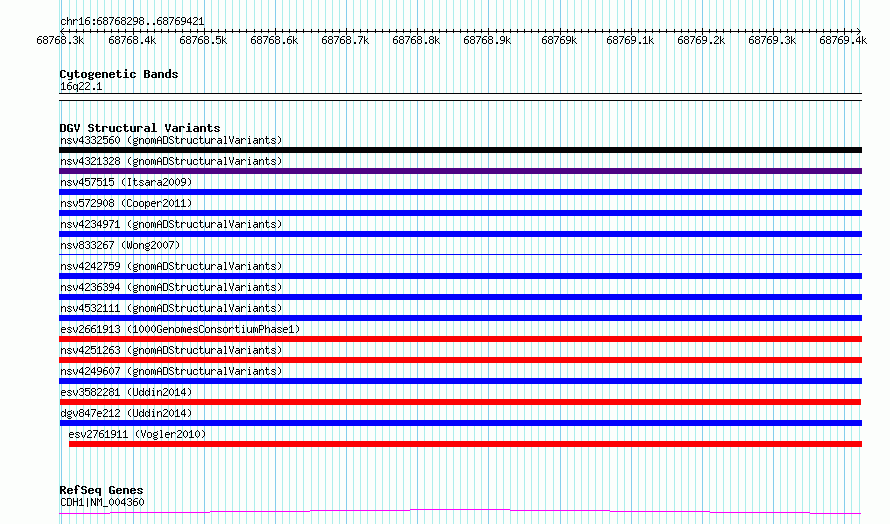Select the blue bar under nsv4532111
890x524 pixels.
tap(460, 318)
